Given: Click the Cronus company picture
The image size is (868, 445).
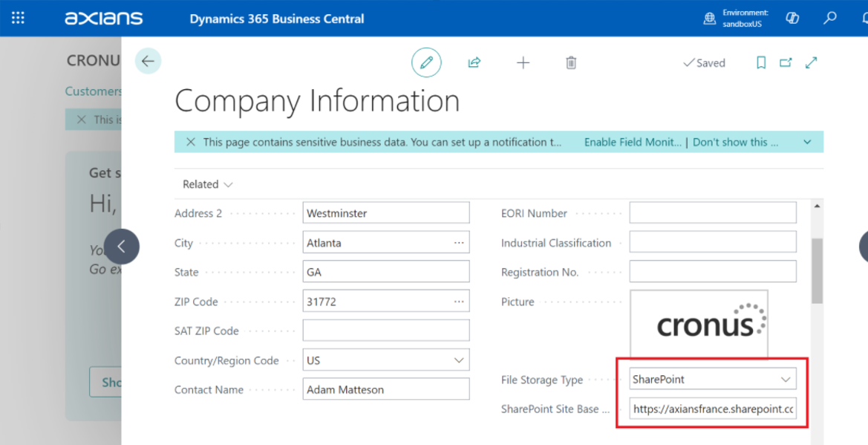Looking at the screenshot, I should (699, 324).
